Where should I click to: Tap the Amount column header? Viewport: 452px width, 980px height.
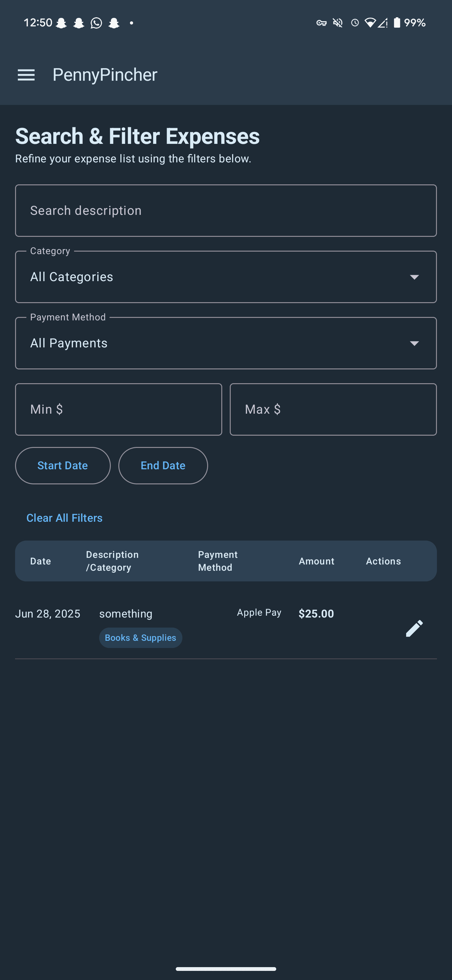click(316, 561)
